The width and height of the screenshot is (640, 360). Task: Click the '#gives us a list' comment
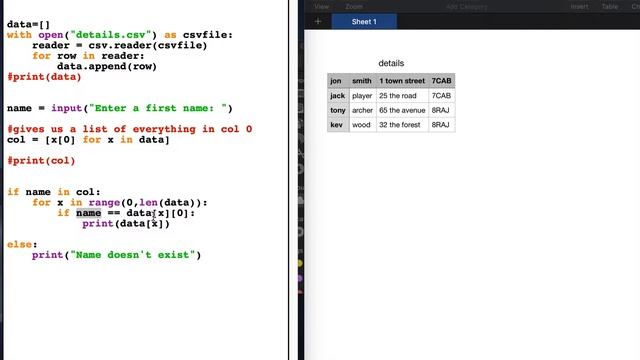129,129
